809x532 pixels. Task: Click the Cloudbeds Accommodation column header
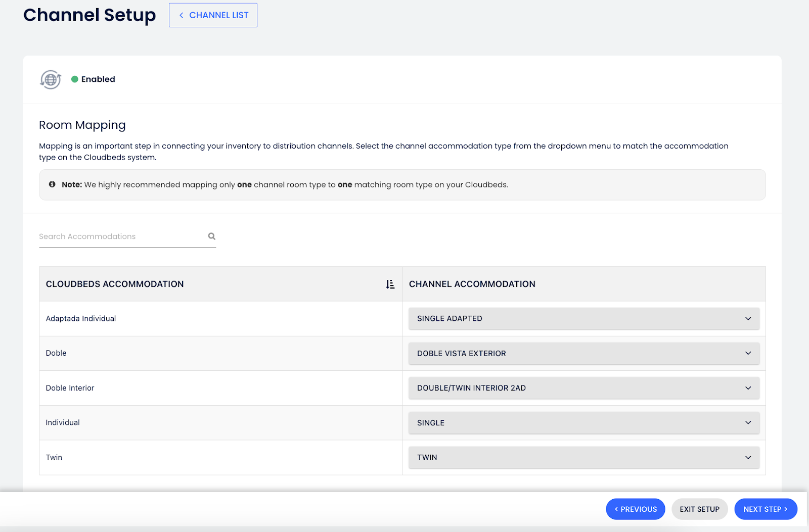[115, 284]
